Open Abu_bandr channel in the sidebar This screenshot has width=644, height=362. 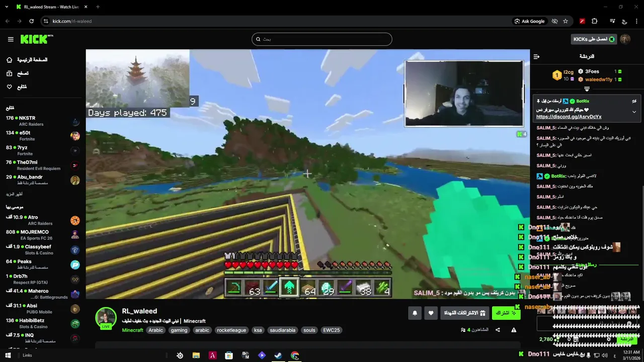tap(42, 180)
